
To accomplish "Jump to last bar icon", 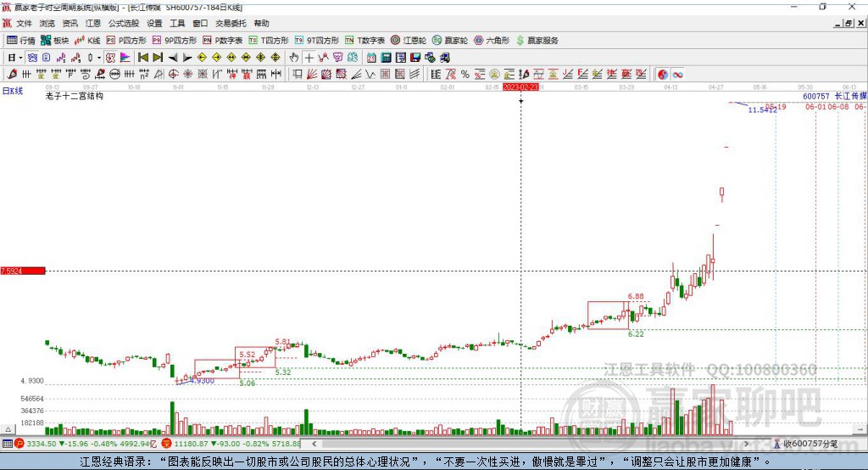I will point(158,58).
